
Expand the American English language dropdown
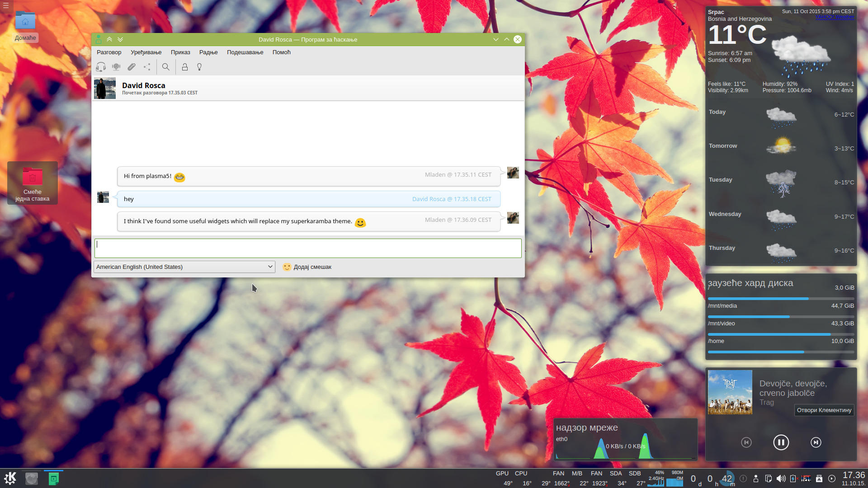point(184,267)
